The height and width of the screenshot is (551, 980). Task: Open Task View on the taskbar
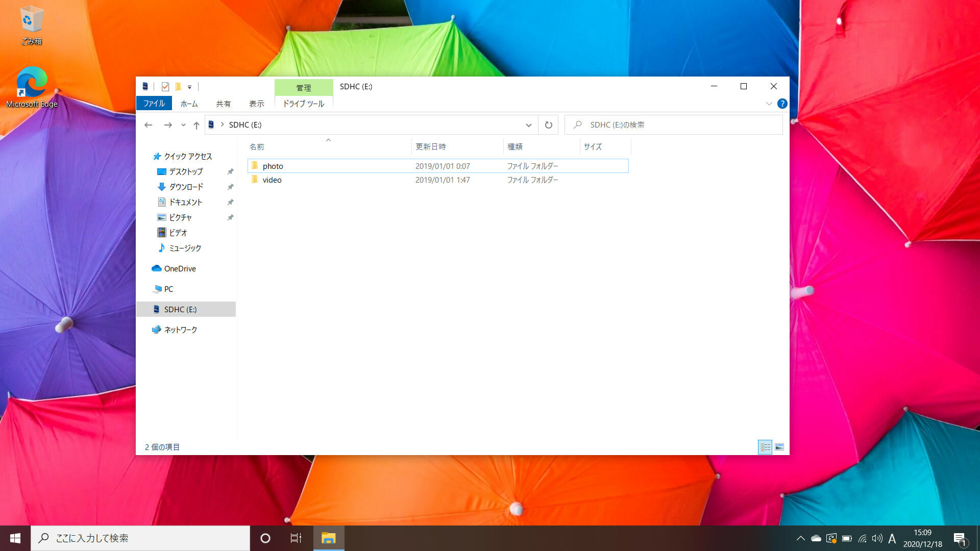point(296,538)
